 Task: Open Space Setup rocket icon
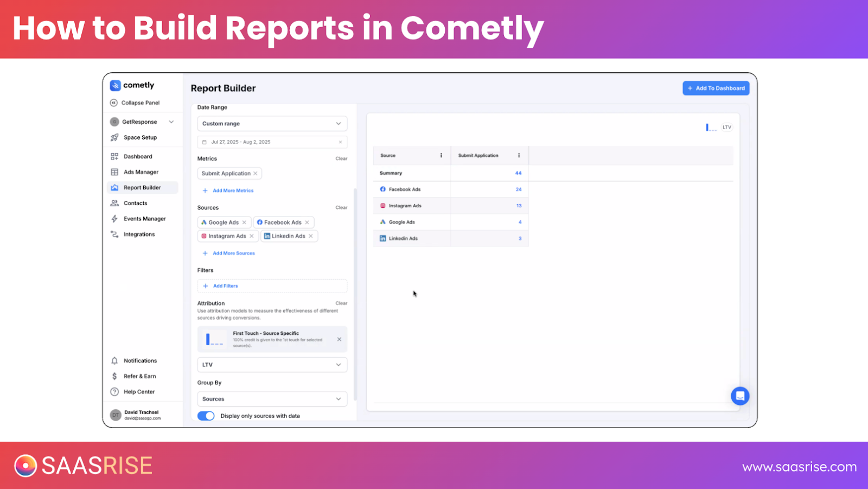tap(114, 137)
